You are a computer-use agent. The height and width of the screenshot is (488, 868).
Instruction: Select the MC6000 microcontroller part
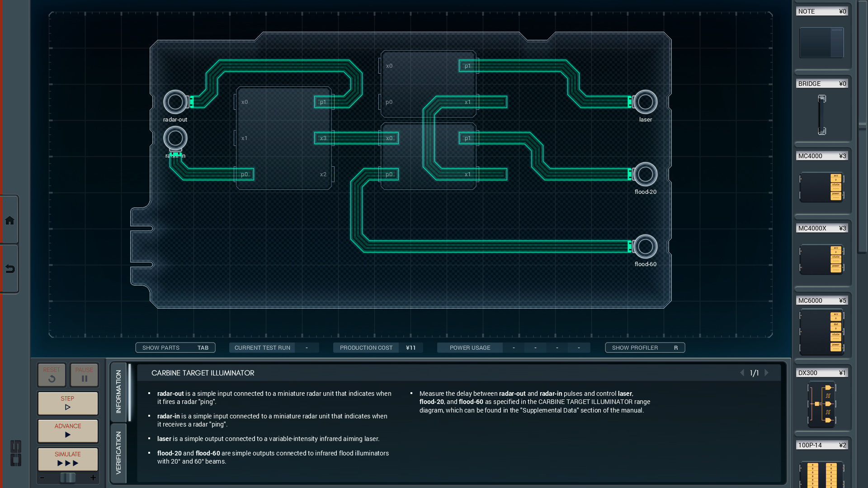(x=821, y=331)
